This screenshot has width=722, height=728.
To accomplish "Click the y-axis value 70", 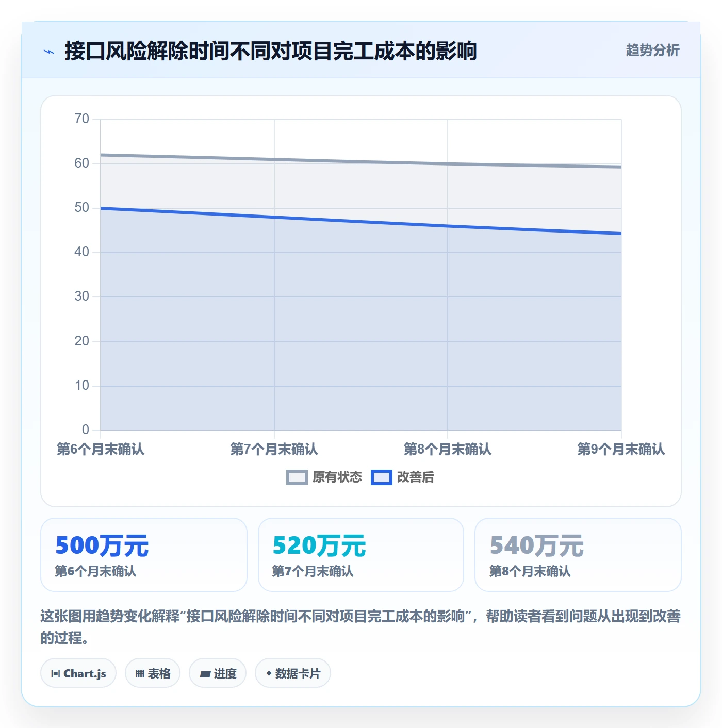I will click(82, 119).
